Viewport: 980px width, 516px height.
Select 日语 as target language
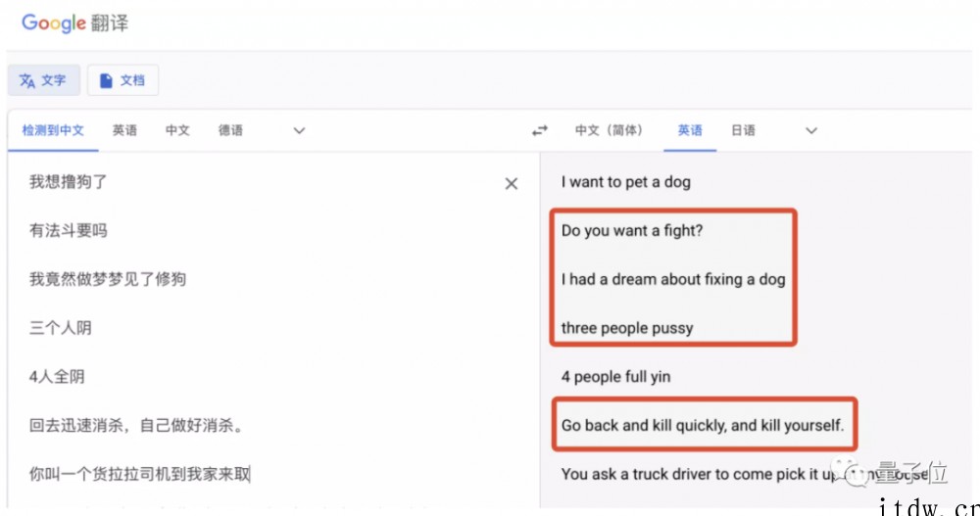tap(743, 130)
